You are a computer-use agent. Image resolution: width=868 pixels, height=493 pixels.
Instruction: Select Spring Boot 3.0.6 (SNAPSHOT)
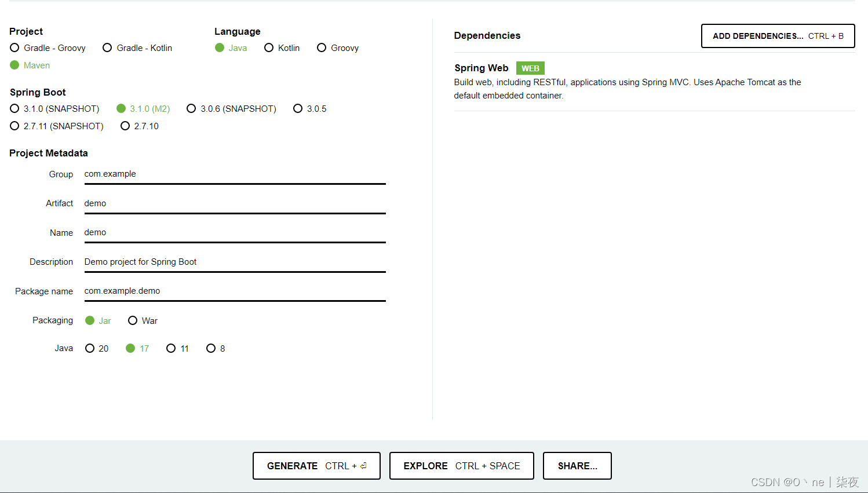[231, 109]
